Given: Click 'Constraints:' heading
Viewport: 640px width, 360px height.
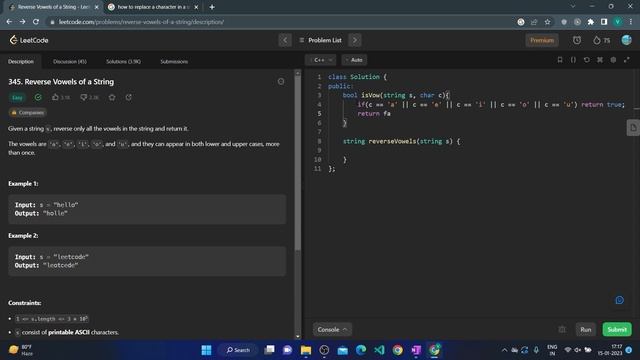Looking at the screenshot, I should (x=24, y=303).
